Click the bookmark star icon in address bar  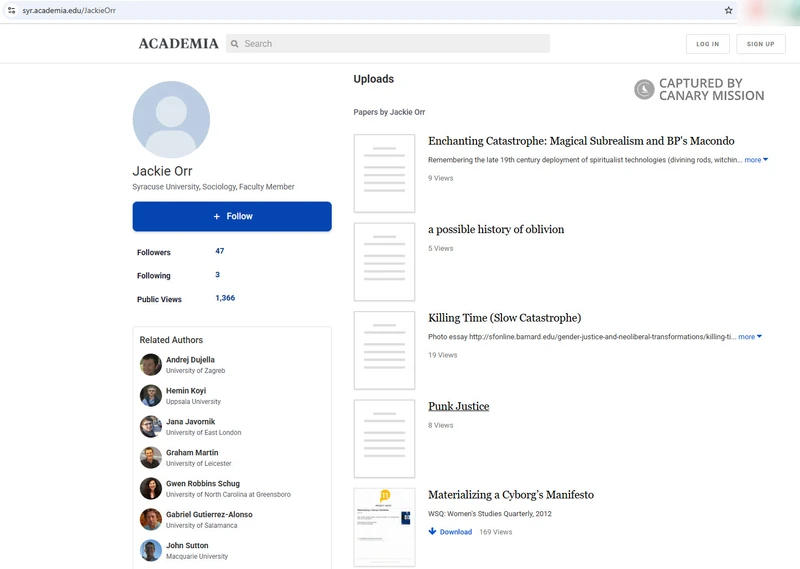tap(728, 10)
